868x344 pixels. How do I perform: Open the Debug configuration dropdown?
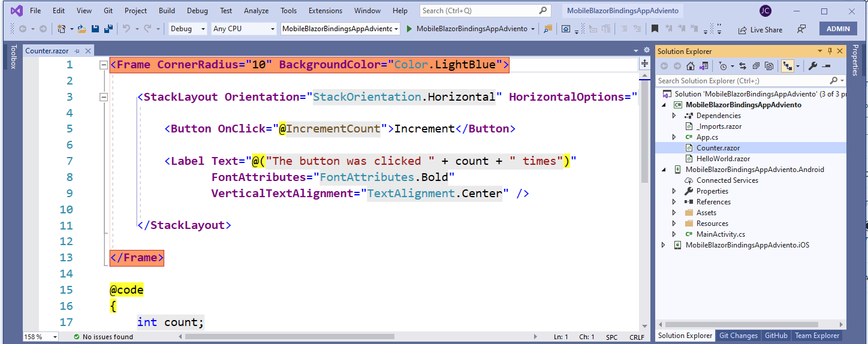coord(188,29)
